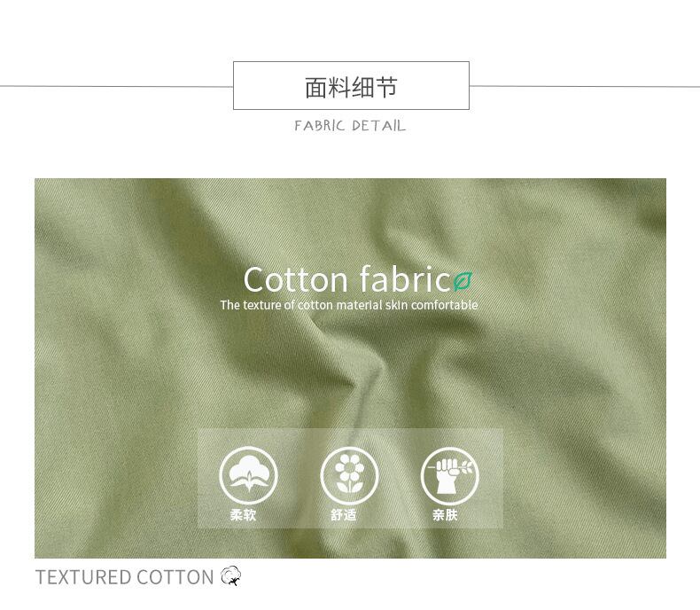This screenshot has height=610, width=700.
Task: Click the 柔软 label
Action: point(243,515)
